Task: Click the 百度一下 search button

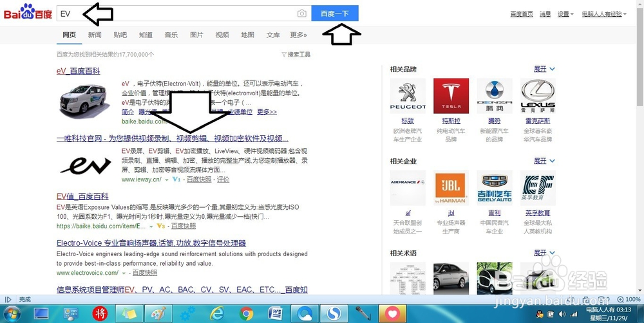Action: (335, 14)
